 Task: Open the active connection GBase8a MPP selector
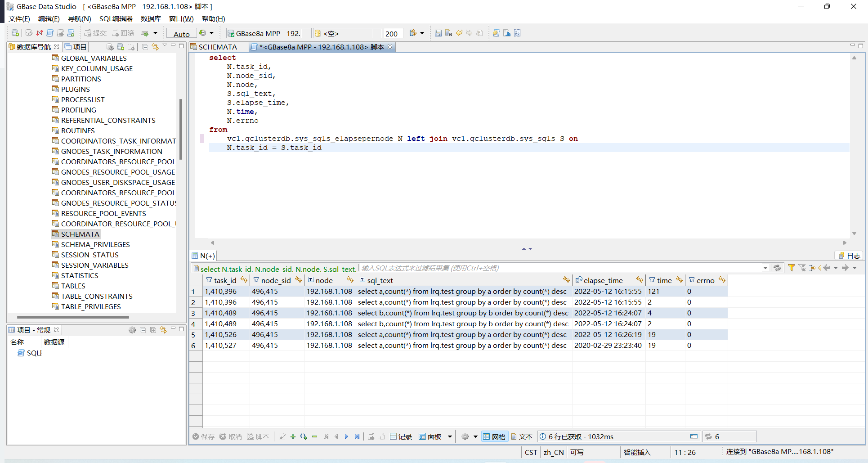(268, 33)
